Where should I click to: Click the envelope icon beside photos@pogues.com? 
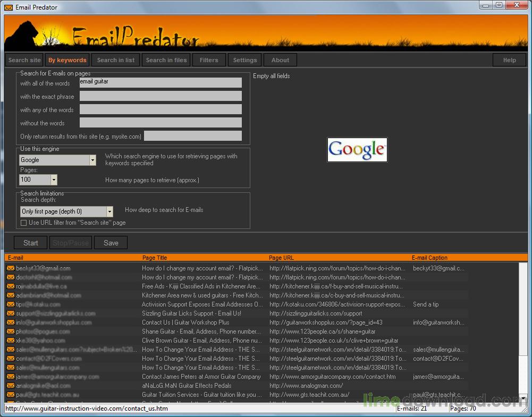click(x=10, y=331)
